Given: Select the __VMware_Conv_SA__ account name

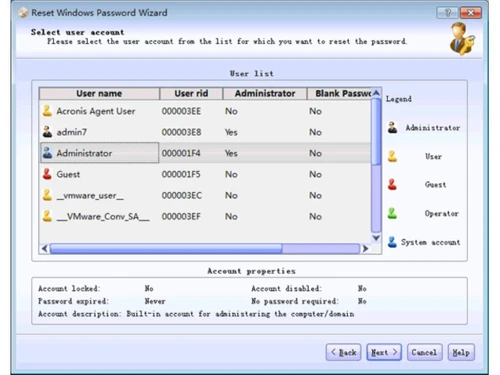Looking at the screenshot, I should pyautogui.click(x=103, y=216).
